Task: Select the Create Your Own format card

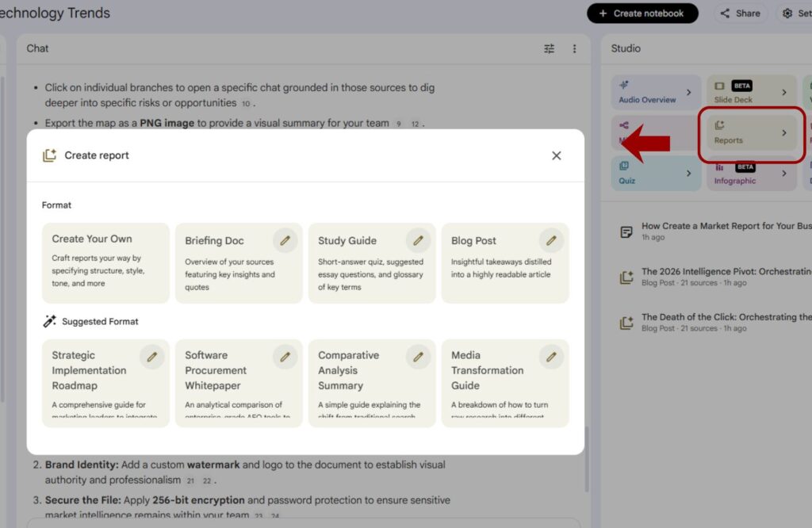Action: (105, 262)
